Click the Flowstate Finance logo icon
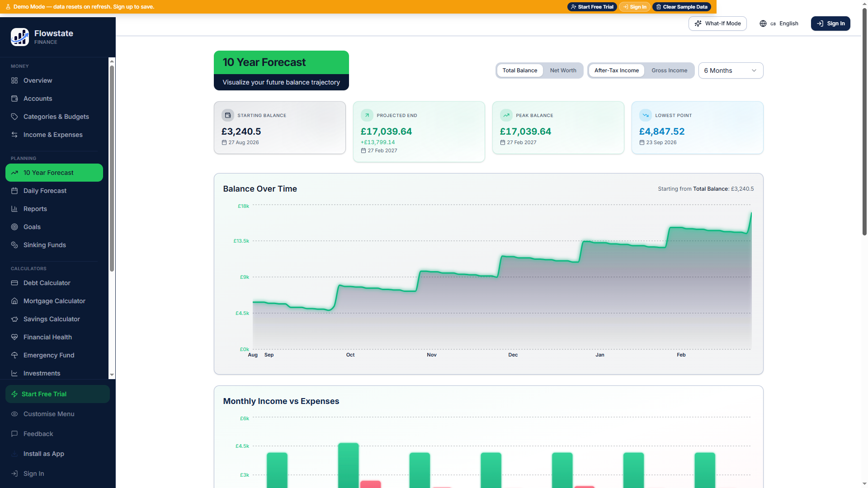Image resolution: width=868 pixels, height=488 pixels. (20, 37)
